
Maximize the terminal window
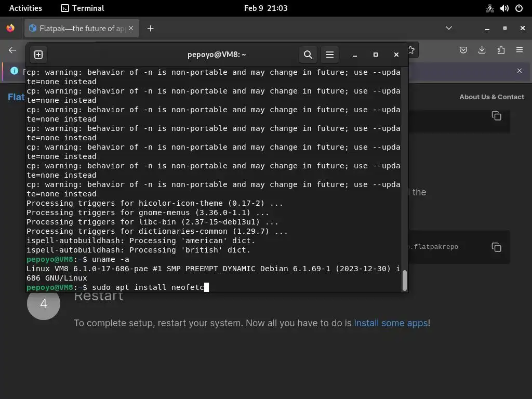pos(375,55)
